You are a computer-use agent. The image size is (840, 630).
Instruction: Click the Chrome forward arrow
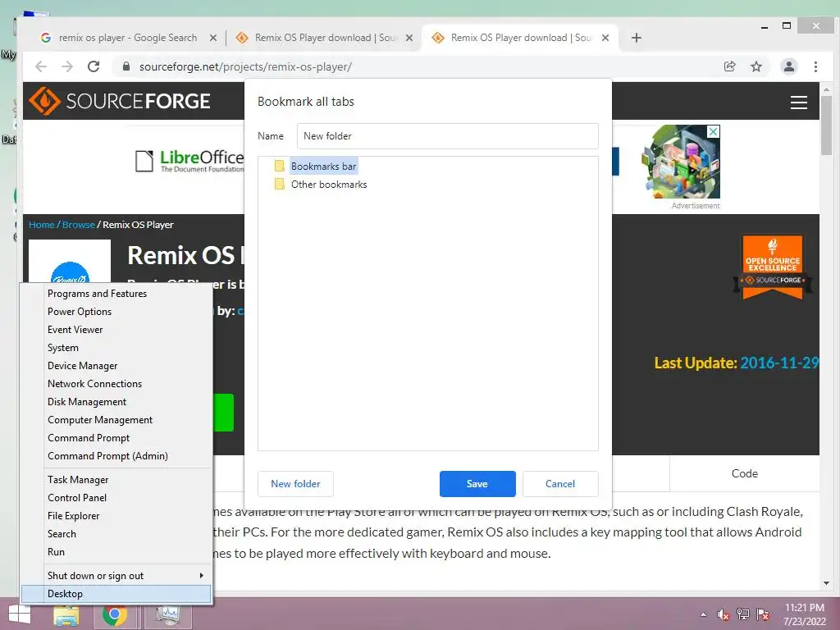tap(67, 66)
